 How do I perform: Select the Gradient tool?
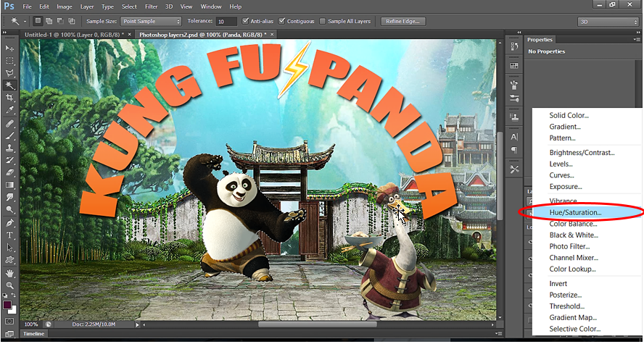click(9, 185)
